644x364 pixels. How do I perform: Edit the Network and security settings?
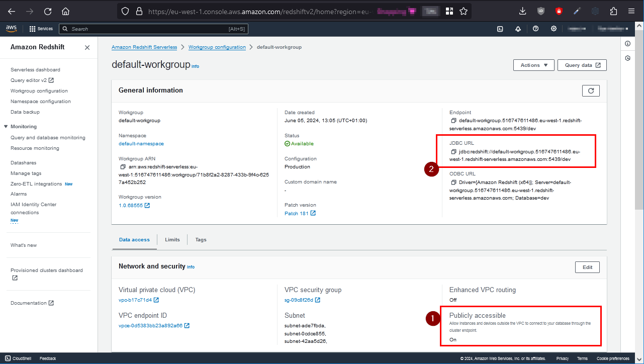point(587,267)
